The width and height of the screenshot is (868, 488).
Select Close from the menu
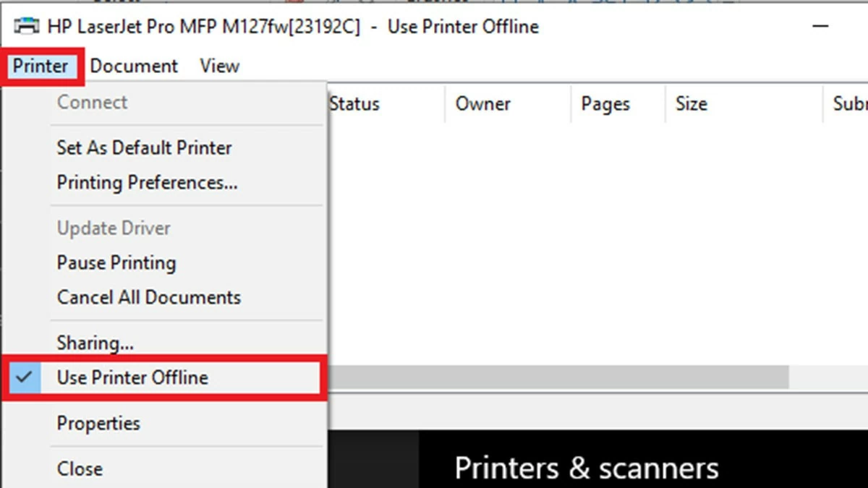point(80,468)
